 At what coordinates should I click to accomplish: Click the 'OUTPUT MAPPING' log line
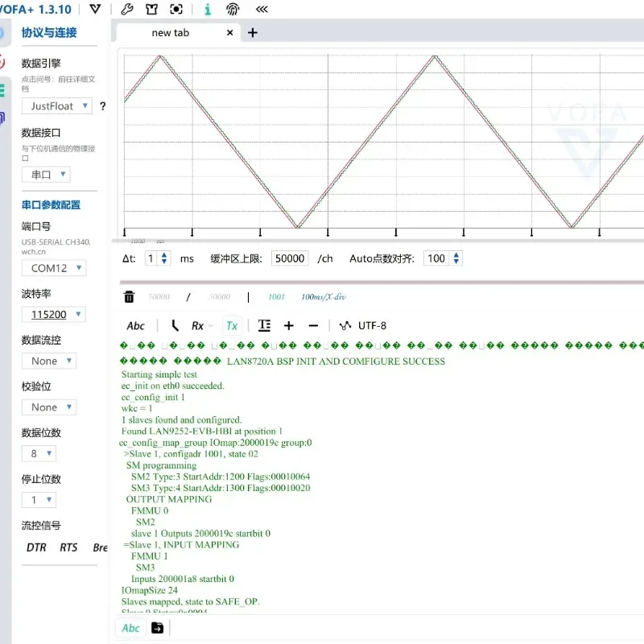tap(169, 499)
